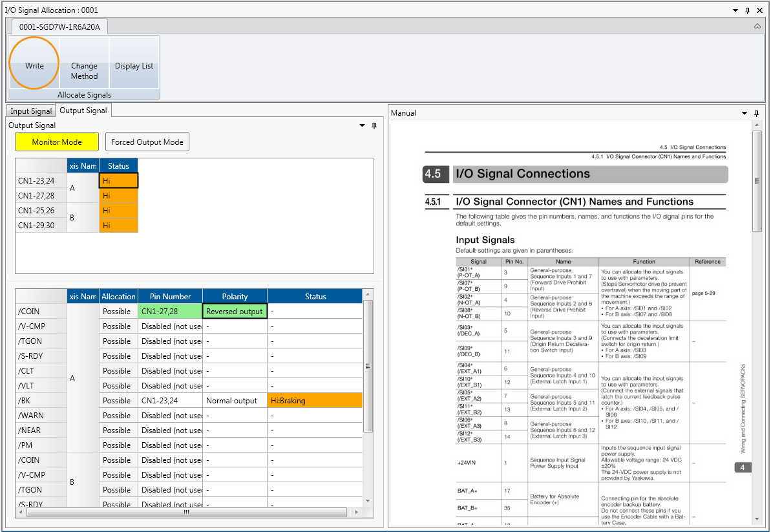Viewport: 771px width, 532px height.
Task: Switch to Forced Output Mode
Action: pos(147,142)
